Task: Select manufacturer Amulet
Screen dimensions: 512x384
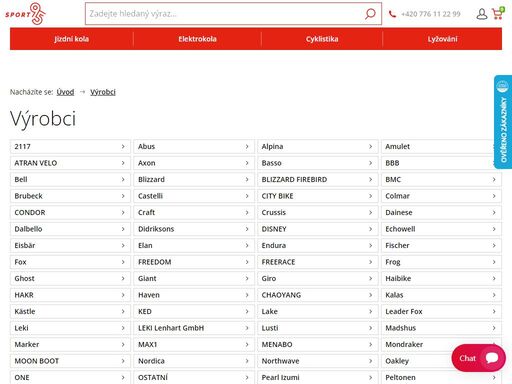Action: tap(441, 146)
